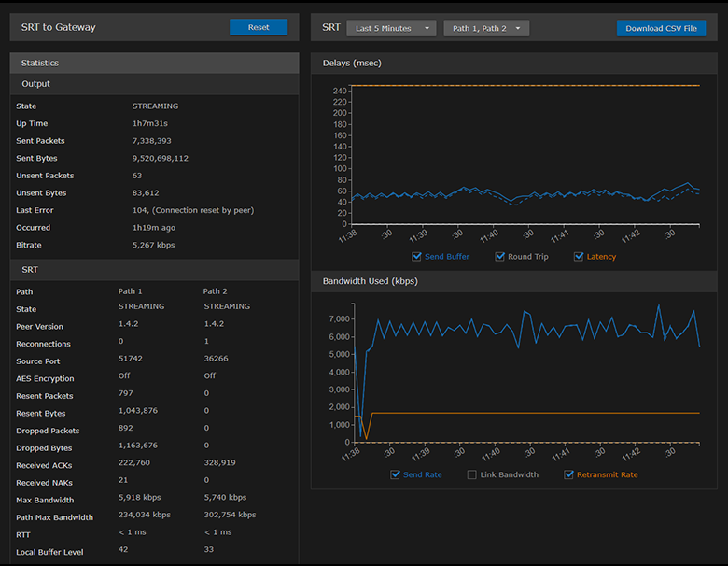Click the Reset button
The image size is (728, 566).
pos(259,27)
